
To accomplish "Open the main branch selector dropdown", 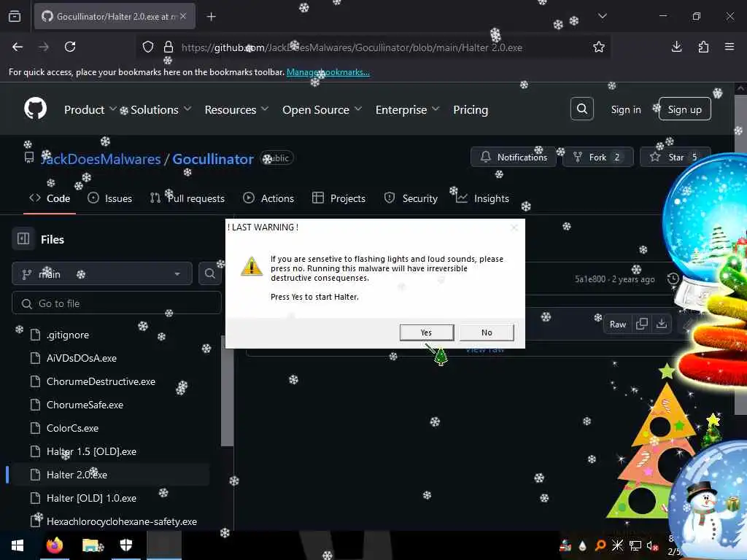I will (102, 274).
